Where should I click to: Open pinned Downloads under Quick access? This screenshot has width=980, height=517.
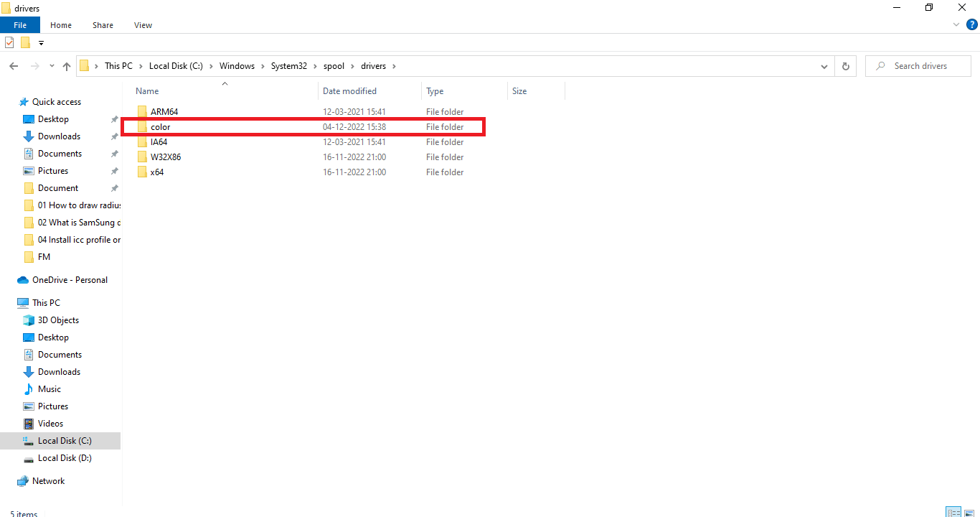[x=59, y=136]
